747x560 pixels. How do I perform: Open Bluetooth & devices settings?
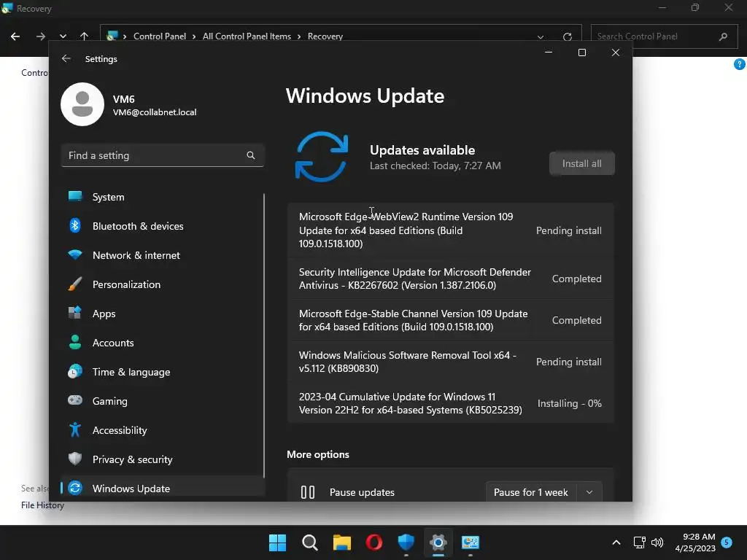point(162,226)
